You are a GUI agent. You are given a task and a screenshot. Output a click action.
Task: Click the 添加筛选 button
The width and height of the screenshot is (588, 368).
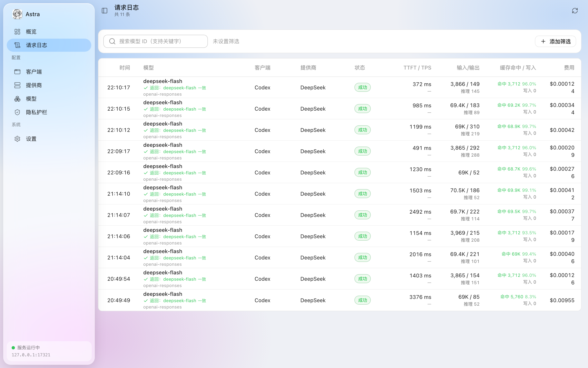coord(556,41)
